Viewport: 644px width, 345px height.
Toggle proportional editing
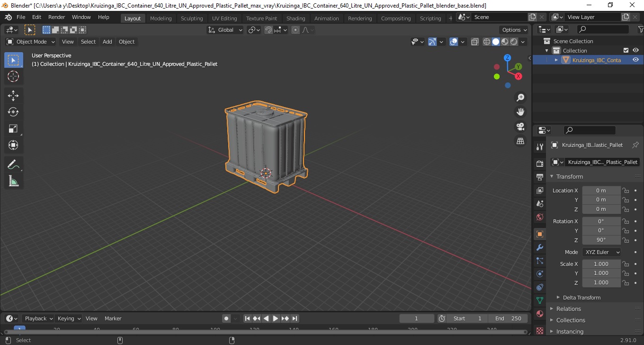(x=295, y=30)
